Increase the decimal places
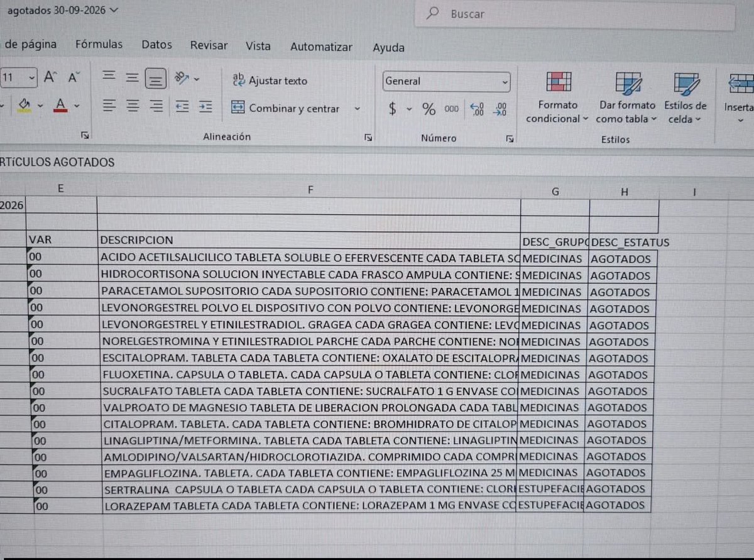 (x=478, y=109)
